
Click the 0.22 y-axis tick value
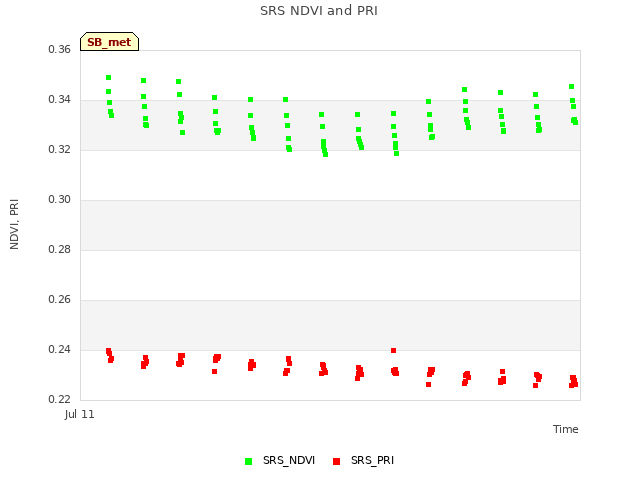pyautogui.click(x=60, y=400)
